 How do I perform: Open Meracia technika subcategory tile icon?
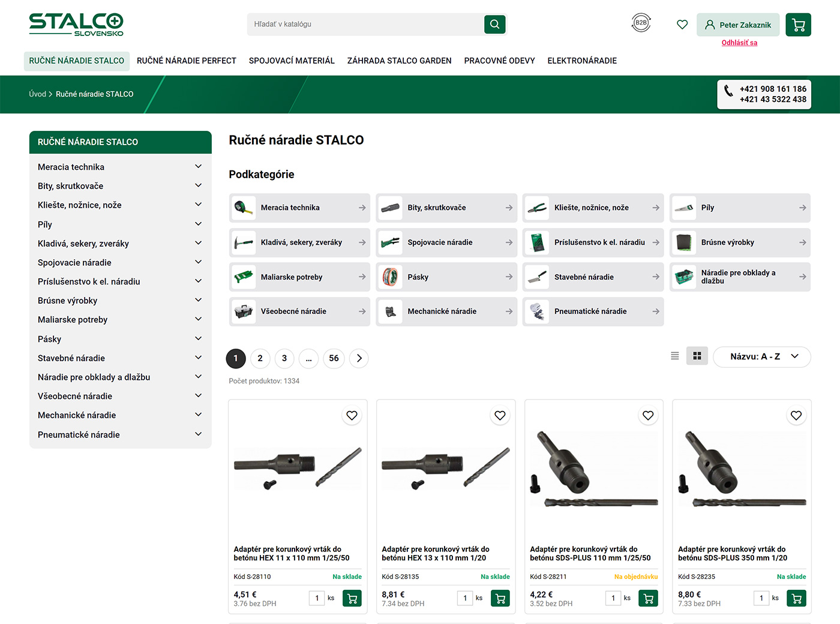pos(244,208)
